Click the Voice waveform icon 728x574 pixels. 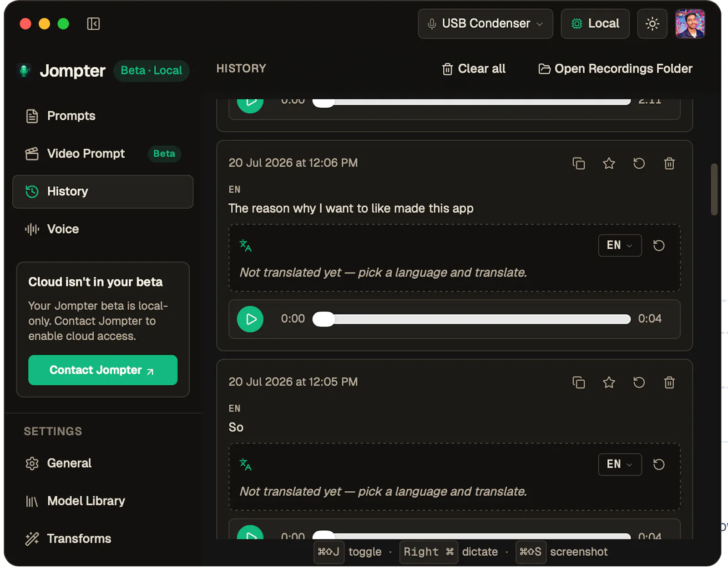(32, 229)
